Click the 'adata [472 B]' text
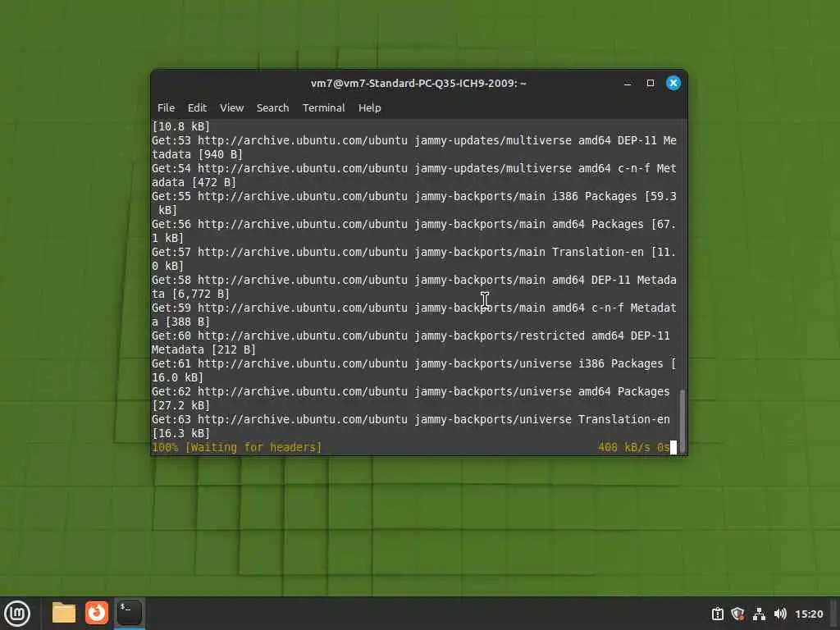 (194, 182)
